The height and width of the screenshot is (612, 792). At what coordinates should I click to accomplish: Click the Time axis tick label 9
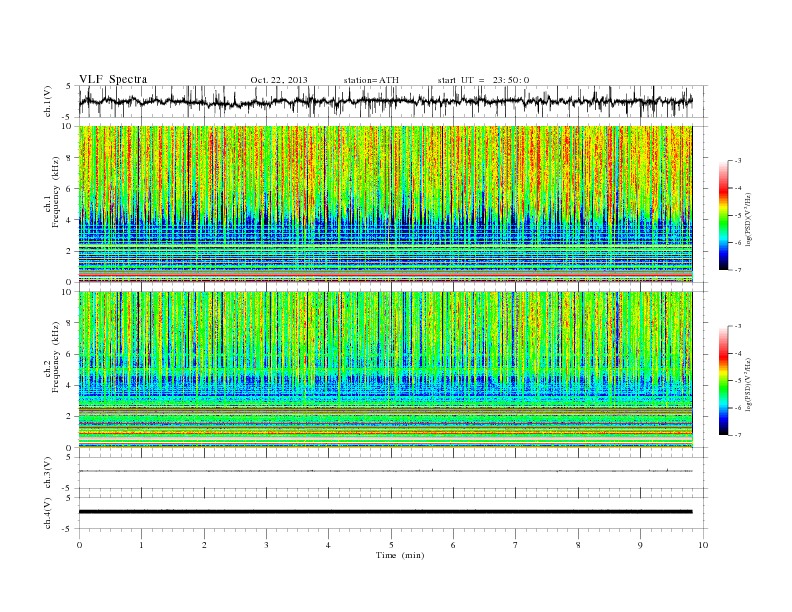pos(640,545)
